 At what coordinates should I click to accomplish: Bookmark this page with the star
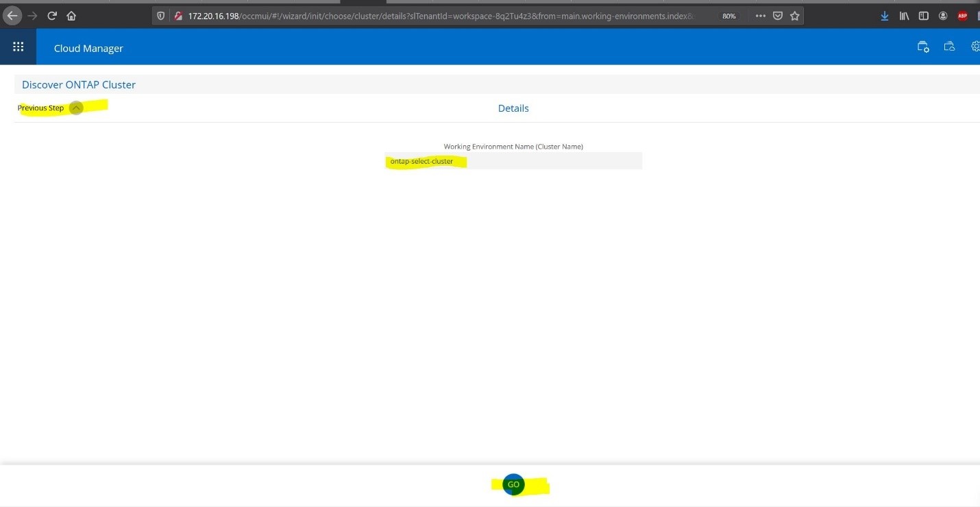[x=795, y=15]
